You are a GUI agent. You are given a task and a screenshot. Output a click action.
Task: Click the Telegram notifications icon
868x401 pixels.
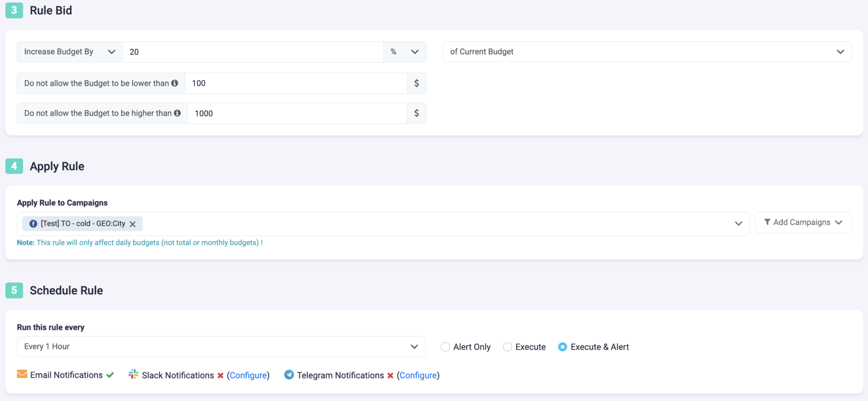click(289, 375)
